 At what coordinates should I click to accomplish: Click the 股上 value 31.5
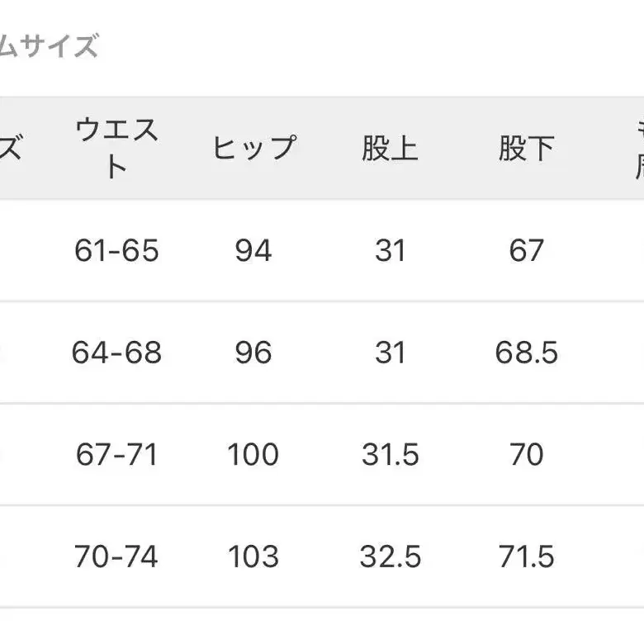[x=390, y=455]
